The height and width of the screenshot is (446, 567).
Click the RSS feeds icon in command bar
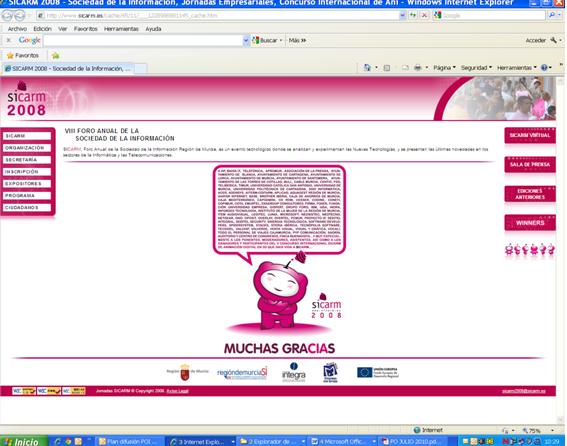coord(387,68)
